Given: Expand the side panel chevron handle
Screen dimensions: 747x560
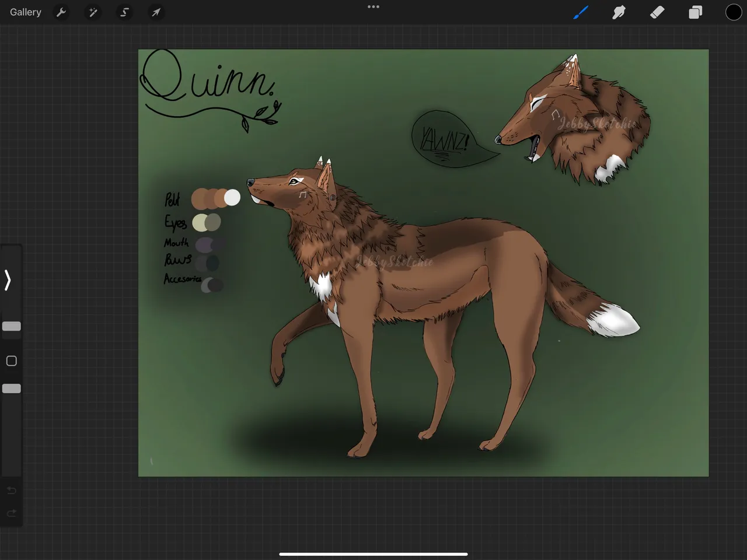Looking at the screenshot, I should click(x=8, y=280).
